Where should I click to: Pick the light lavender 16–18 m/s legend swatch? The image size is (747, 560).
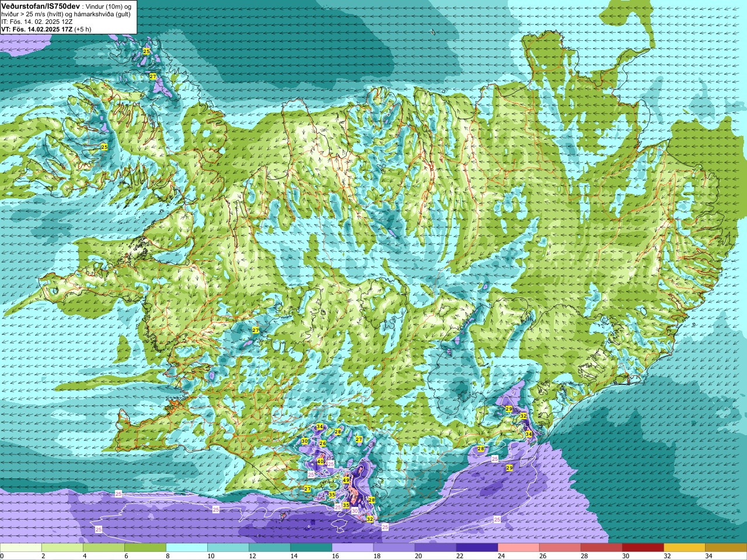[352, 548]
